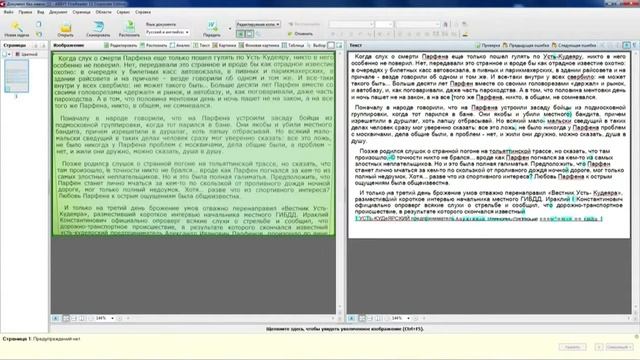The image size is (640, 360).
Task: Select the Текст area tool
Action: click(202, 45)
